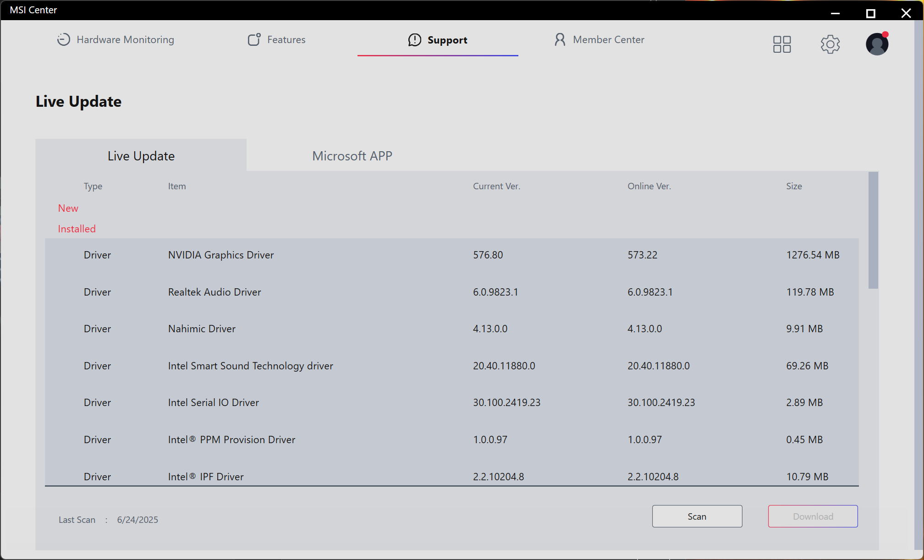This screenshot has width=924, height=560.
Task: Switch to the Microsoft APP tab
Action: pos(352,156)
